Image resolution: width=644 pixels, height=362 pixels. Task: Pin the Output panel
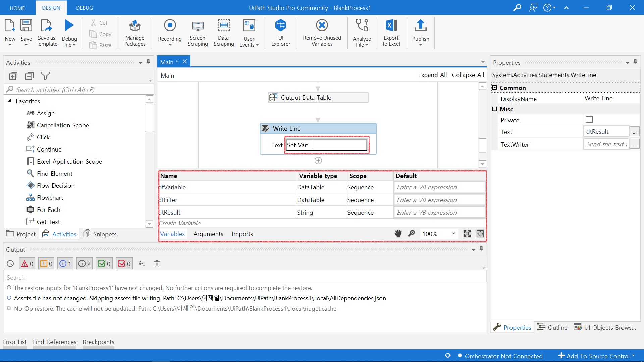tap(481, 249)
